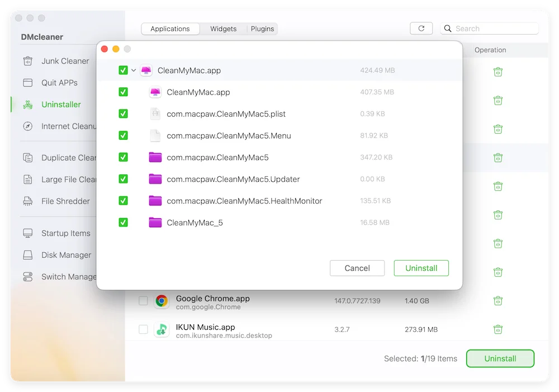The image size is (559, 392).
Task: Click the com.macpaw.CleanMyMac5.plist file icon
Action: click(155, 114)
